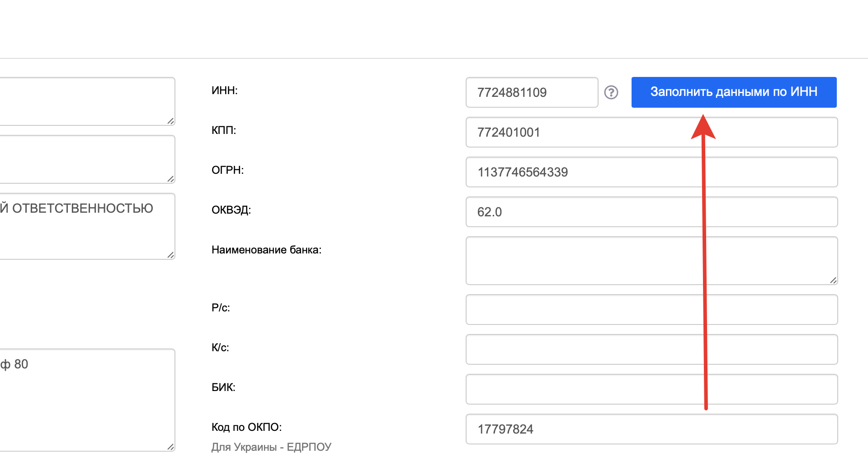Click the text area containing ф 80

(x=87, y=400)
